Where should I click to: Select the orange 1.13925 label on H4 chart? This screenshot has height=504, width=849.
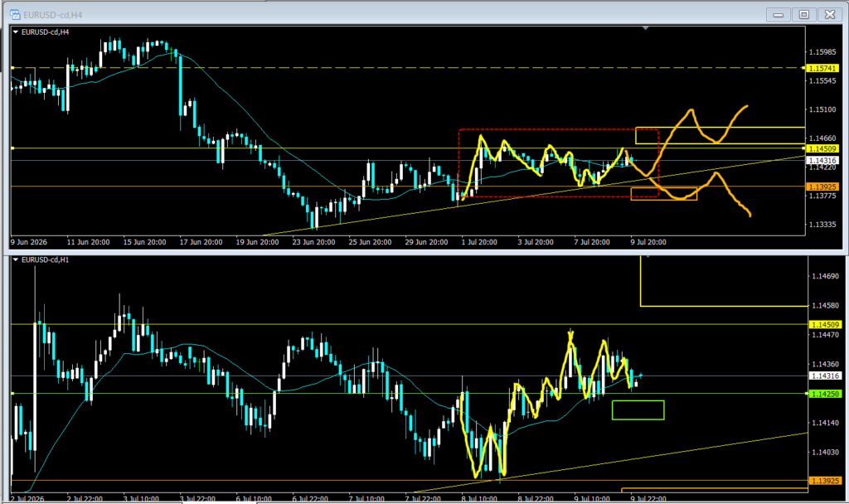[822, 187]
